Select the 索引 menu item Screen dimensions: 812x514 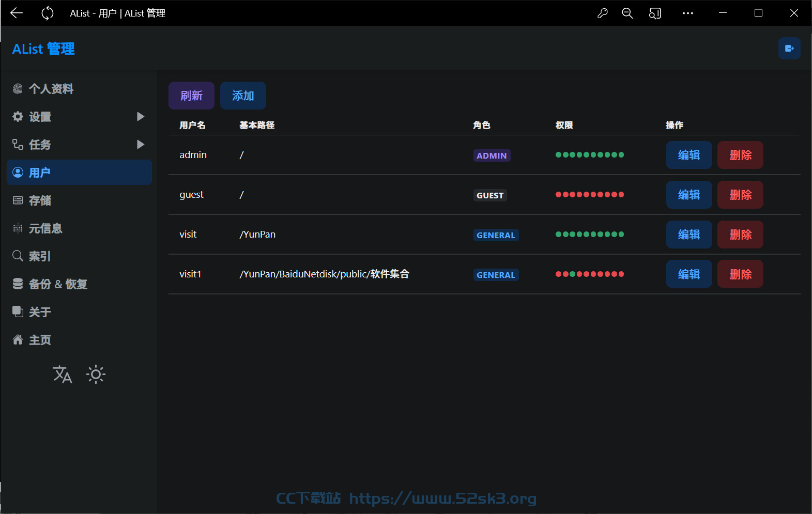click(79, 256)
